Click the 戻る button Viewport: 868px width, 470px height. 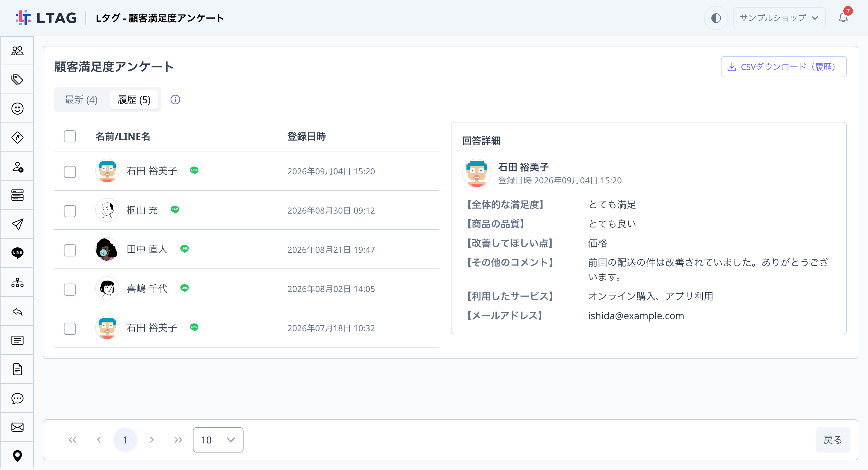coord(833,440)
